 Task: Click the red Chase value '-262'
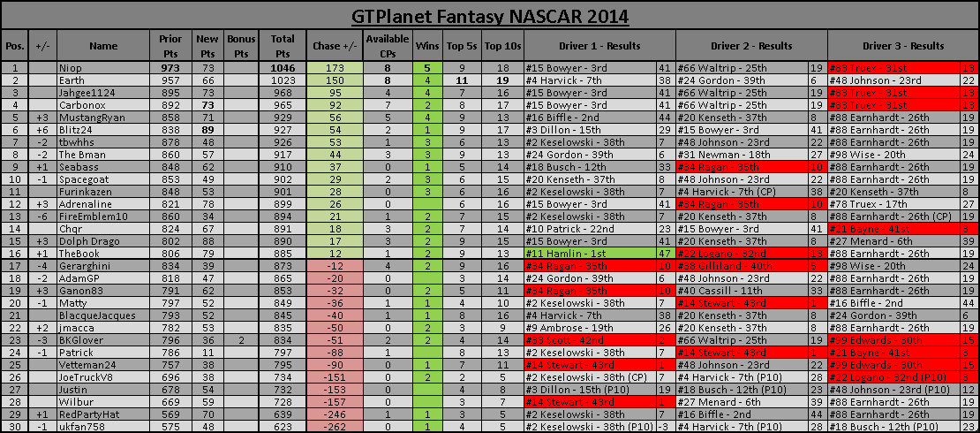click(x=335, y=427)
